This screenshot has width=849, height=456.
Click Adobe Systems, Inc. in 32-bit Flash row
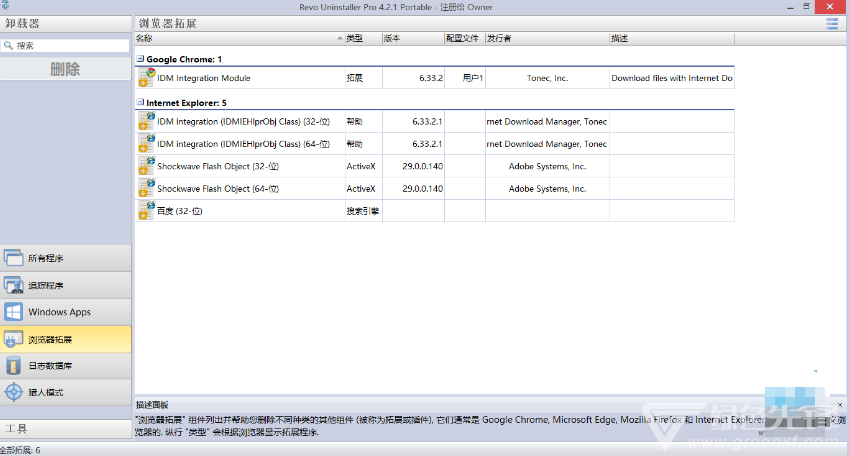pos(547,166)
